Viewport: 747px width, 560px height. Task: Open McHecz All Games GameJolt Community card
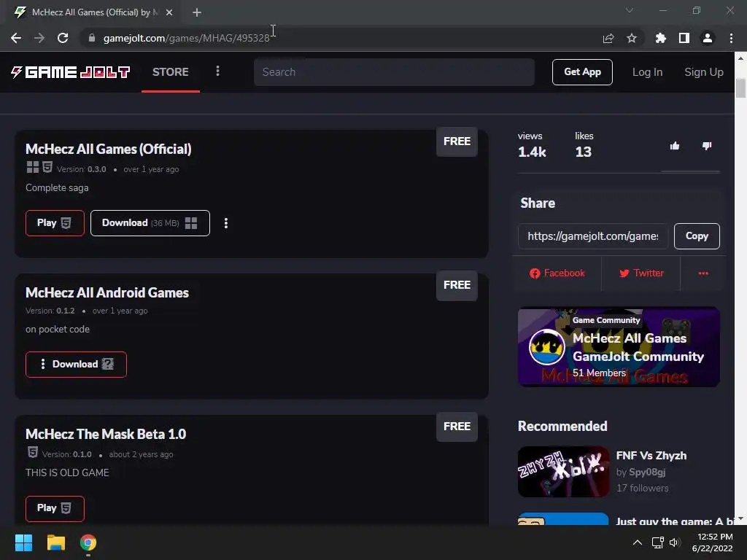pos(619,346)
